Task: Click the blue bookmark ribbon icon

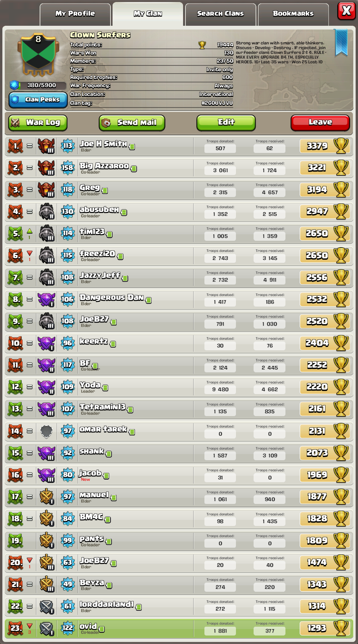Action: 341,43
